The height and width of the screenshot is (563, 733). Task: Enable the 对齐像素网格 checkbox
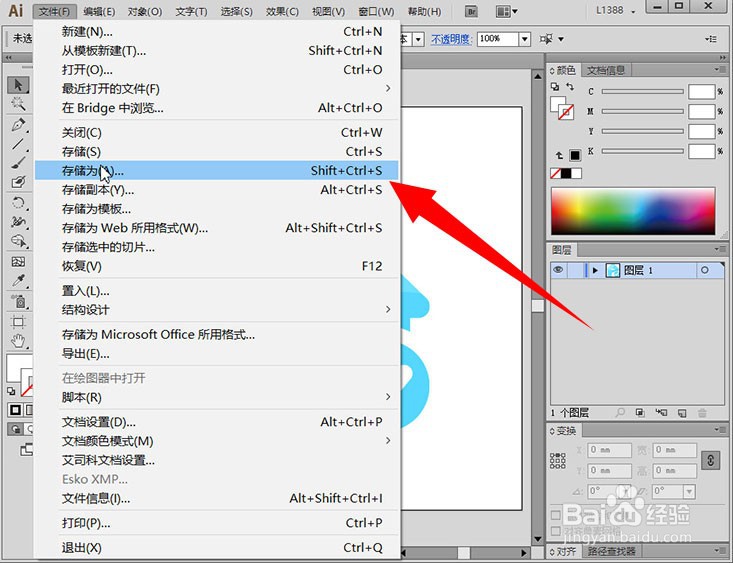pos(555,531)
